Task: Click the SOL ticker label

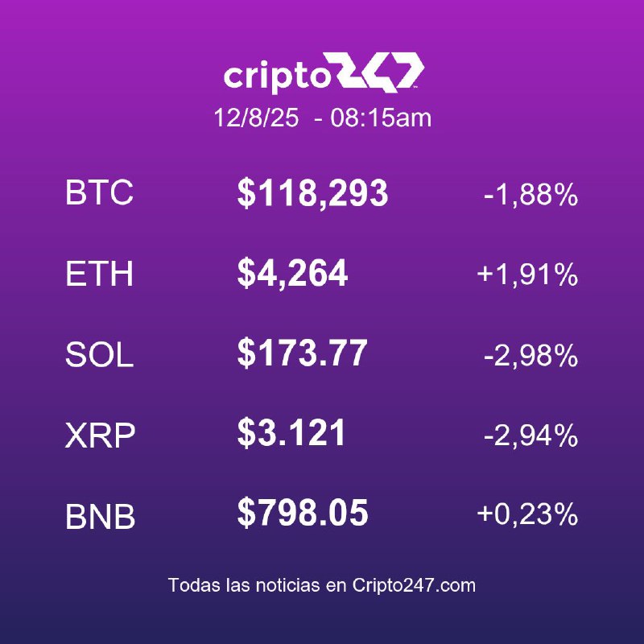Action: (99, 355)
